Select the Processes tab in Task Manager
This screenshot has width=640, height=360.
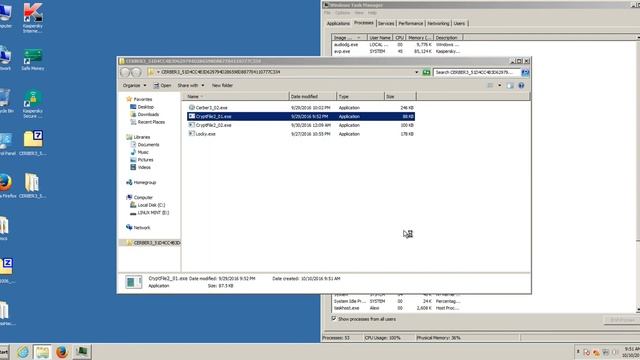point(364,23)
